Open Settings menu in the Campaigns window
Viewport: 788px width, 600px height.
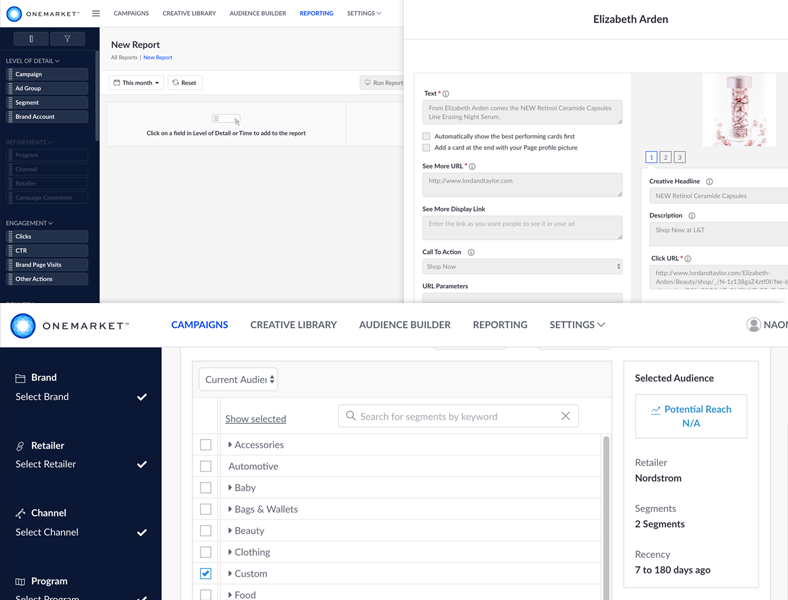[577, 325]
